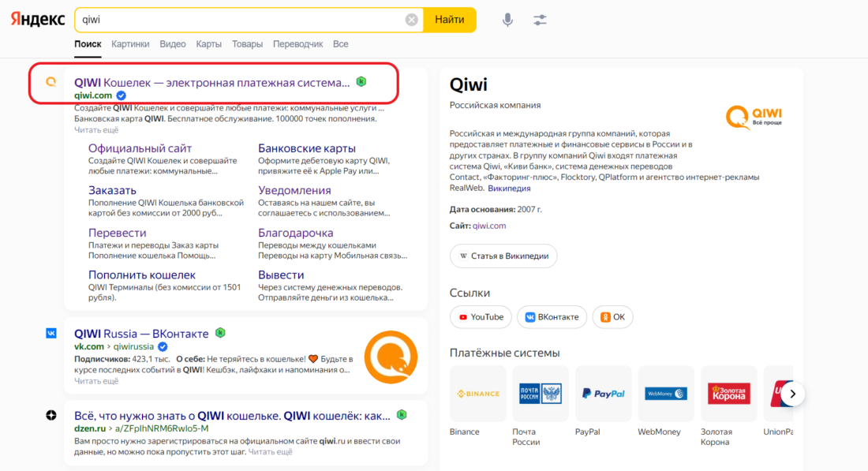This screenshot has width=868, height=471.
Task: Click the search input field containing qiwi
Action: (x=237, y=20)
